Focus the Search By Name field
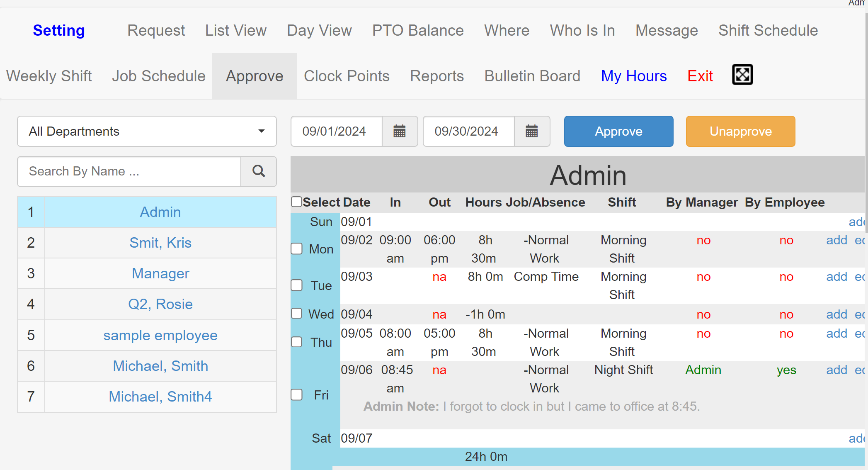This screenshot has height=470, width=868. pyautogui.click(x=129, y=171)
